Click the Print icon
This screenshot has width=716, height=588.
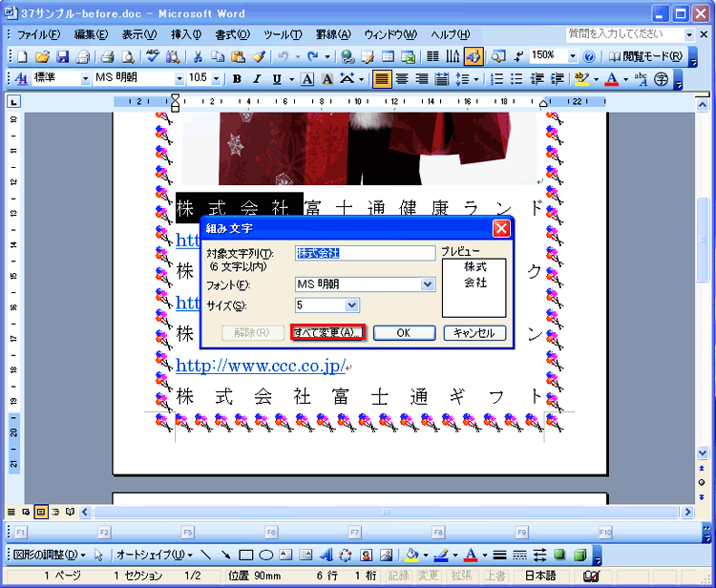(107, 56)
